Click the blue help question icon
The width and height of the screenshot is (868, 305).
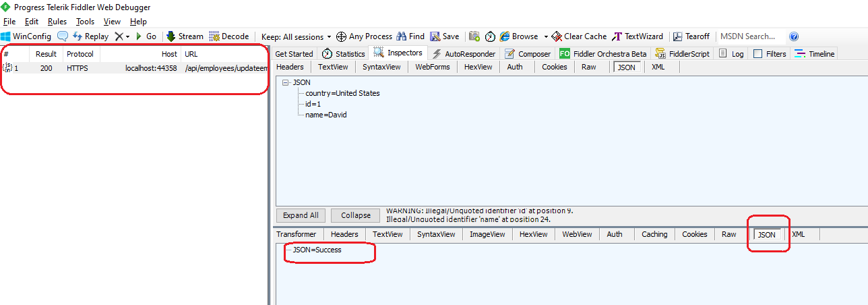pos(794,36)
